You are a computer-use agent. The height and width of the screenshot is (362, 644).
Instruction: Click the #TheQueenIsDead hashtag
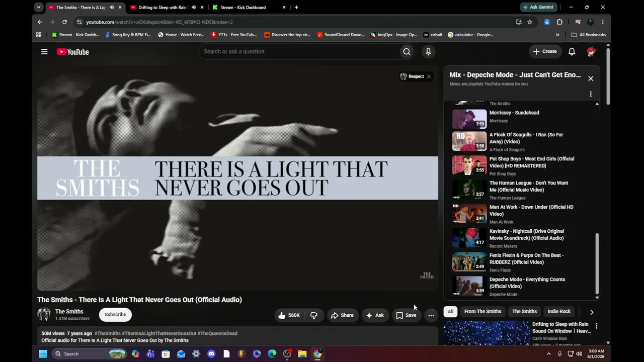click(x=217, y=333)
